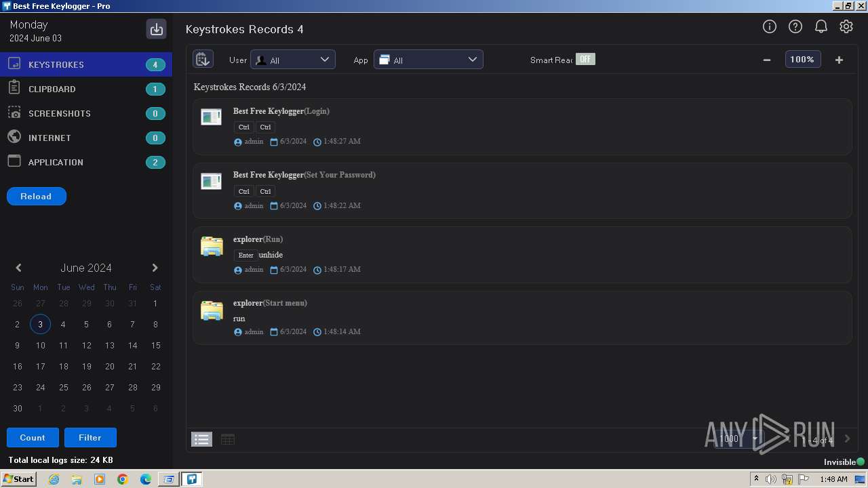The width and height of the screenshot is (868, 488).
Task: Click the export/download logs icon
Action: tap(157, 29)
